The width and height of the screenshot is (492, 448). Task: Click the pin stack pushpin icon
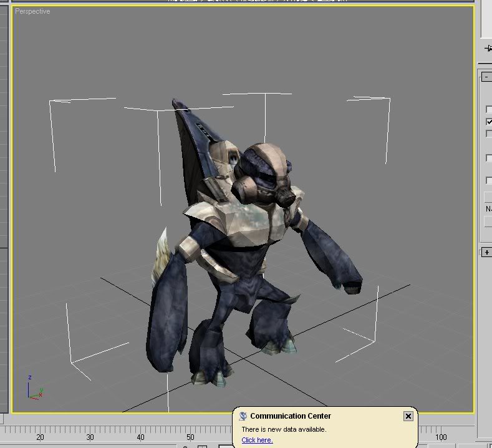[488, 48]
